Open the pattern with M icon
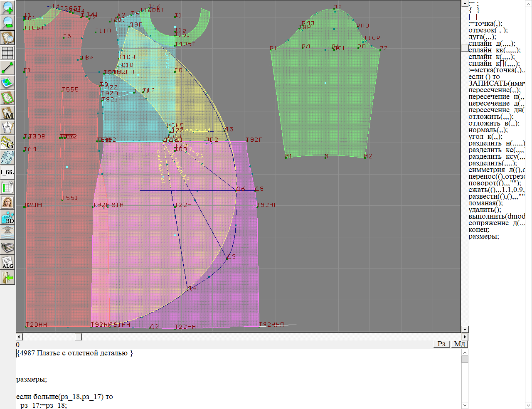 (x=7, y=113)
